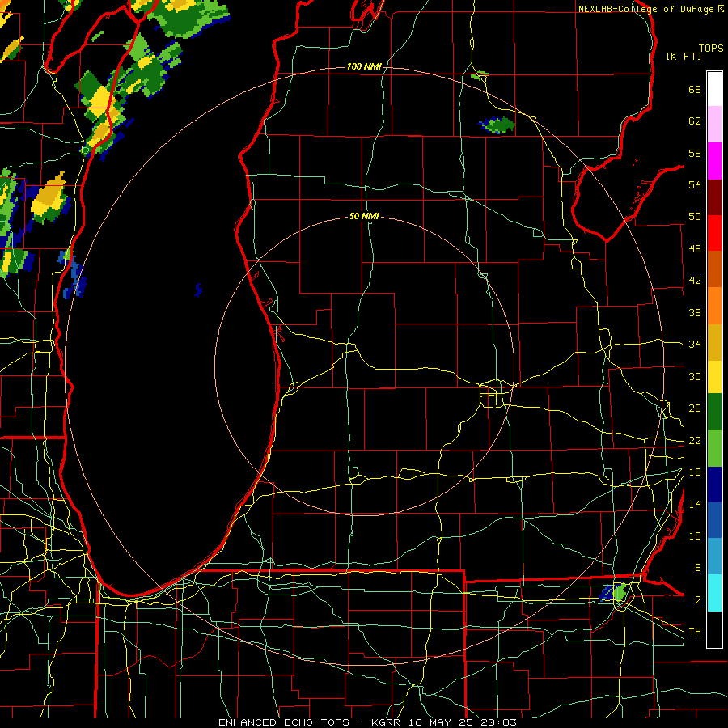Click the legend value 6
728x728 pixels.
(698, 567)
